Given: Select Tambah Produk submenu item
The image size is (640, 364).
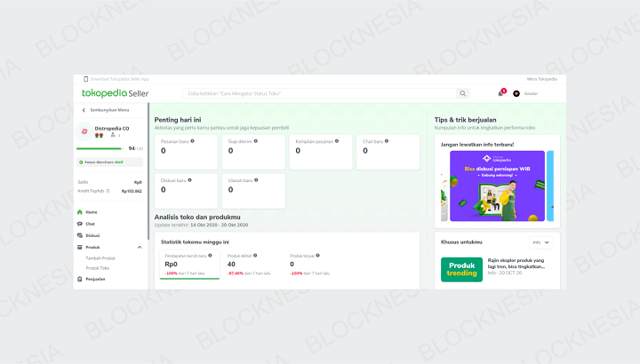Looking at the screenshot, I should pyautogui.click(x=100, y=258).
